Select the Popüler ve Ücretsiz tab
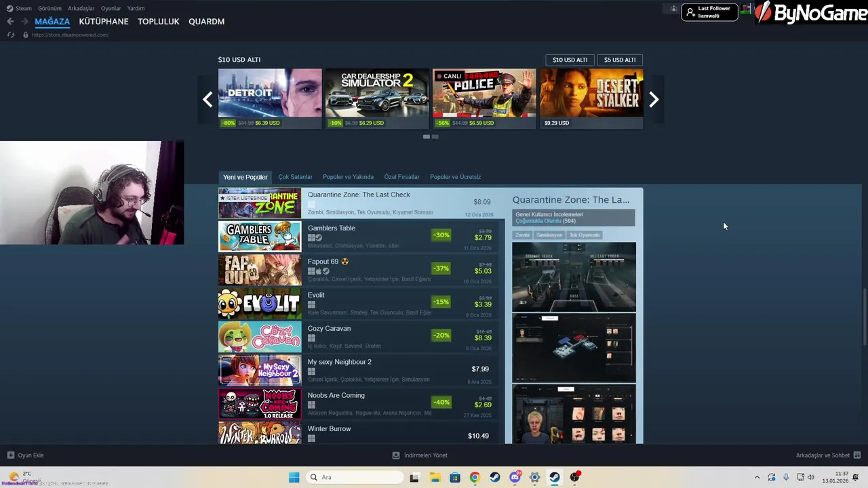This screenshot has width=868, height=488. [x=455, y=177]
